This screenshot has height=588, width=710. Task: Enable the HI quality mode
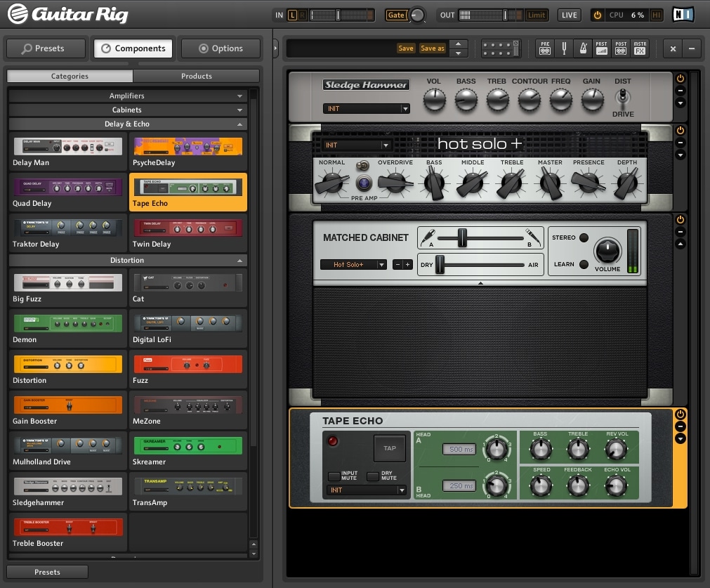pos(656,15)
